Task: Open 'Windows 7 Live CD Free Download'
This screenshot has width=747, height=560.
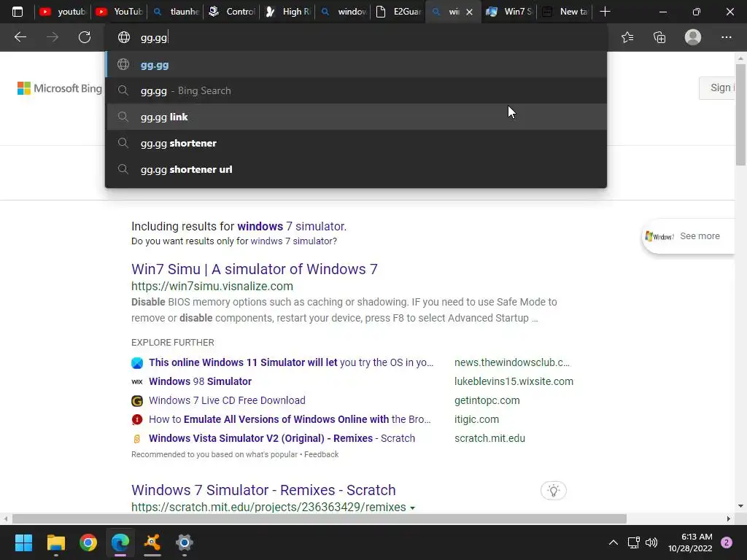Action: click(227, 400)
